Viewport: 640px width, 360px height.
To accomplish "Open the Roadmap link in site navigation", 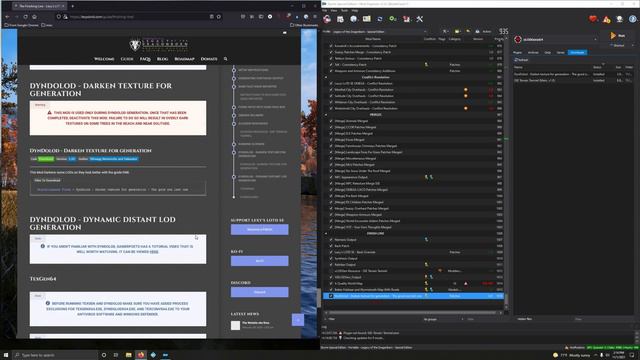I will pyautogui.click(x=184, y=59).
